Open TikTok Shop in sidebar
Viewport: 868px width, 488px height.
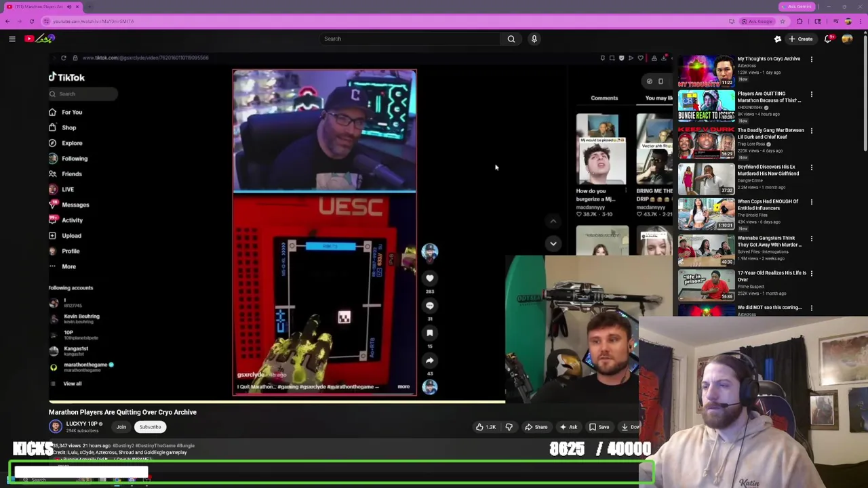(63, 127)
